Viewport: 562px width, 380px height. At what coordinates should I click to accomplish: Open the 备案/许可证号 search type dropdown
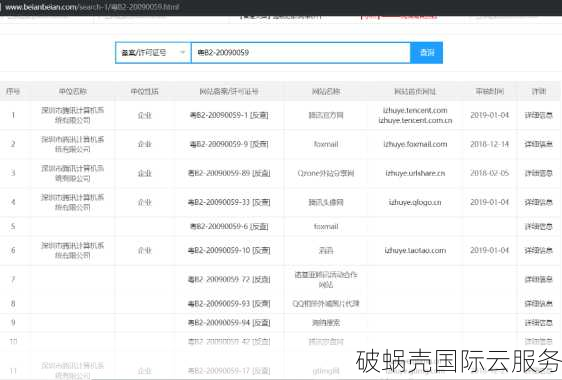(x=153, y=53)
